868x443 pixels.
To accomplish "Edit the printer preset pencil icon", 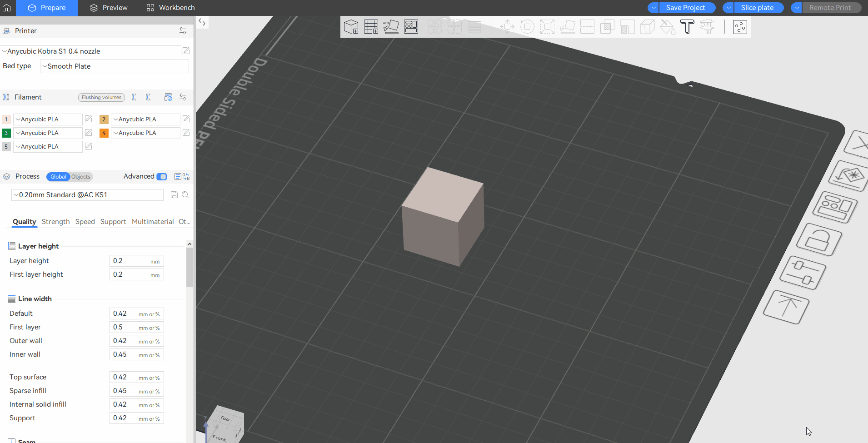I will pyautogui.click(x=186, y=51).
